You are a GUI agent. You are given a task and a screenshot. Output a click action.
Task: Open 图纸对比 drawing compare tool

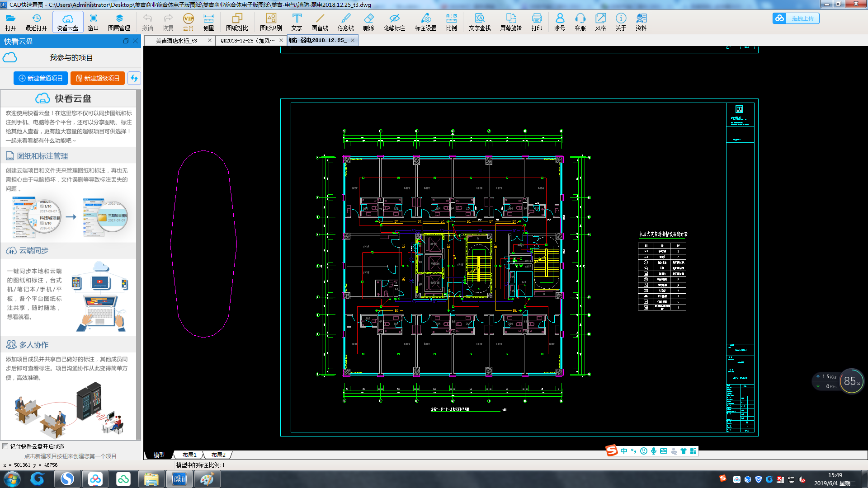click(x=237, y=22)
